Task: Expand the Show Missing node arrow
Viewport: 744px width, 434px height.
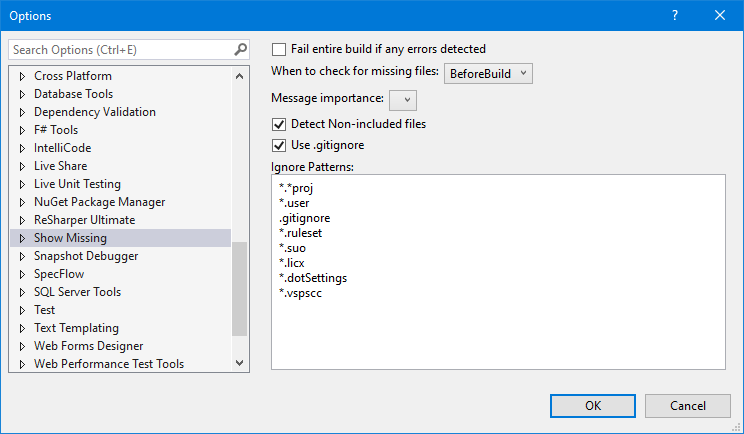Action: click(22, 238)
